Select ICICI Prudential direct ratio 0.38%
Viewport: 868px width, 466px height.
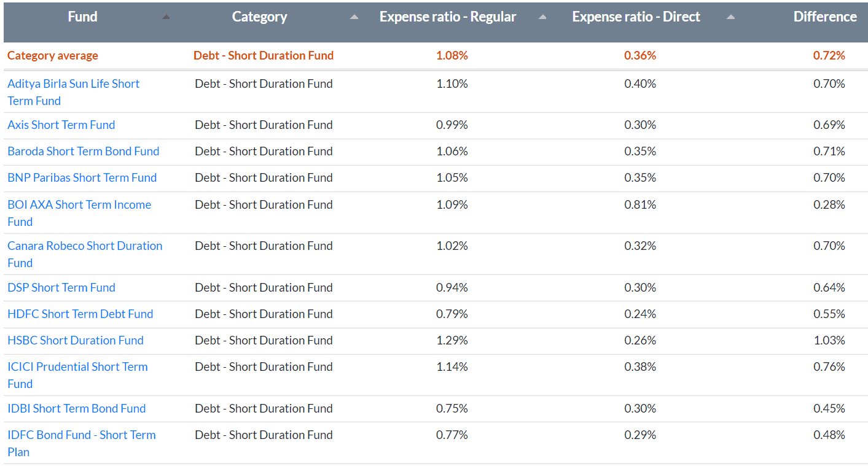[x=640, y=367]
